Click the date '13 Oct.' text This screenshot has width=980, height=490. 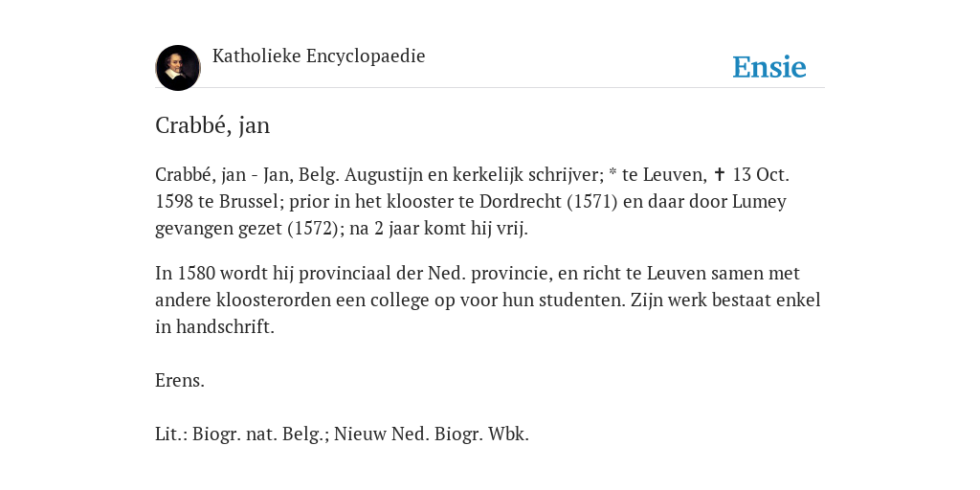pyautogui.click(x=761, y=174)
